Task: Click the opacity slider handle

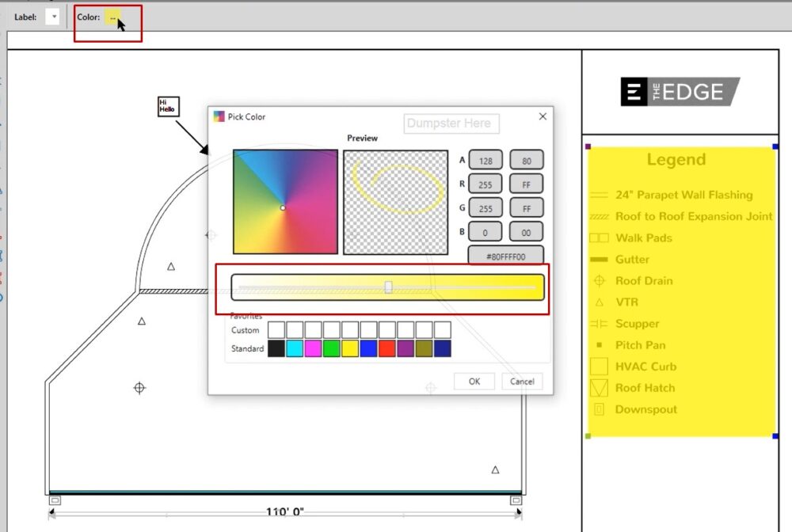Action: 388,287
